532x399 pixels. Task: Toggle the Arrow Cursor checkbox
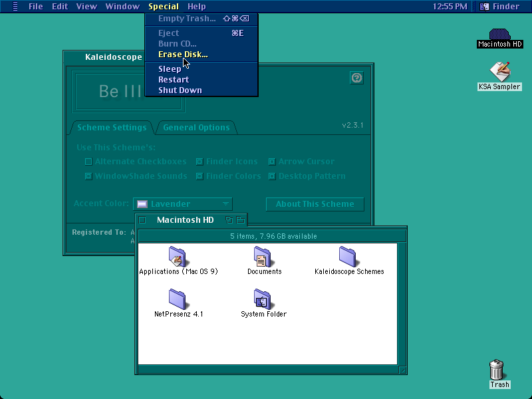click(x=272, y=162)
